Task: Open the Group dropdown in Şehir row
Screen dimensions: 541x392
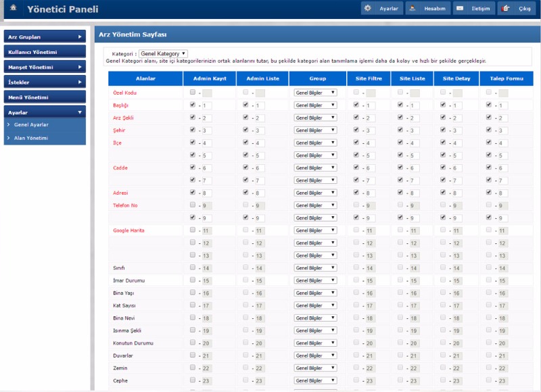Action: (x=315, y=130)
